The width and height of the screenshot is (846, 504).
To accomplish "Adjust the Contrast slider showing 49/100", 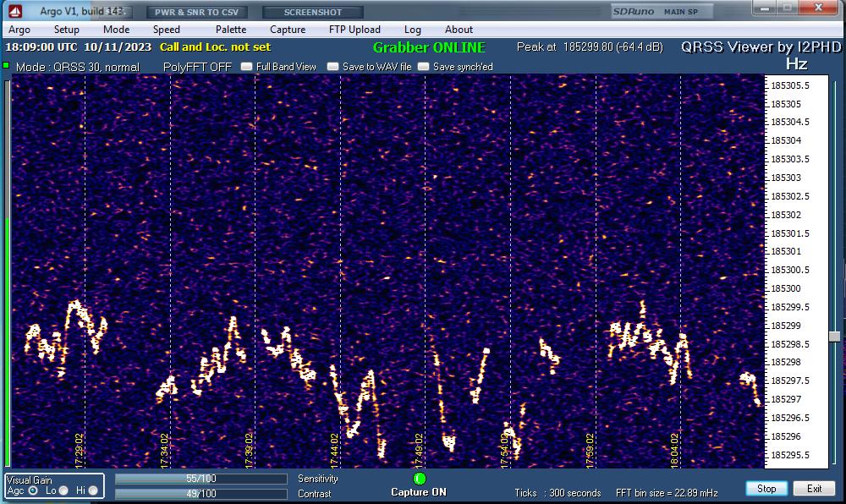I will tap(201, 494).
